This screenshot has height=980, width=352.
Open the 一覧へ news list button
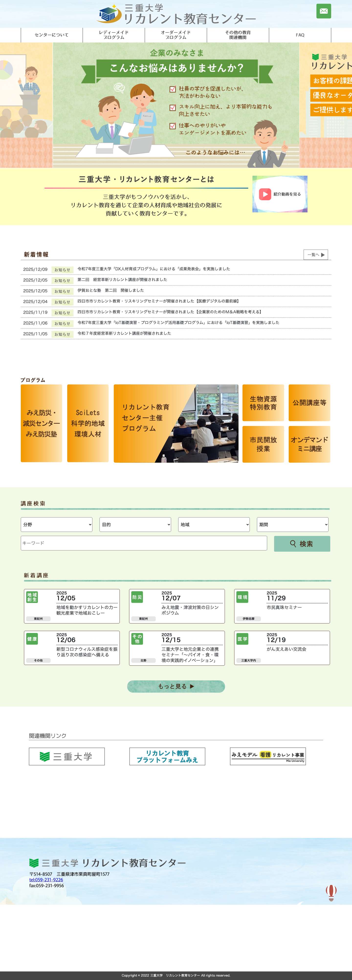(x=316, y=254)
